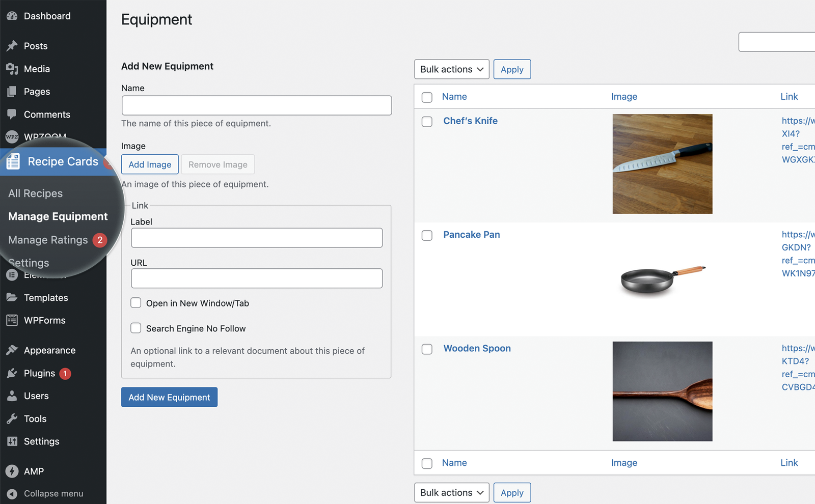Click the Media library icon
Viewport: 815px width, 504px height.
(x=12, y=69)
